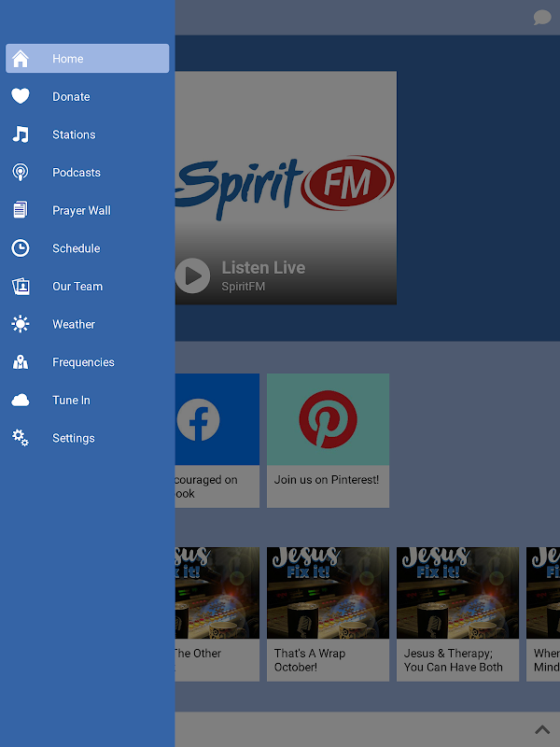Viewport: 560px width, 747px height.
Task: Click the Weather sun icon
Action: point(21,324)
